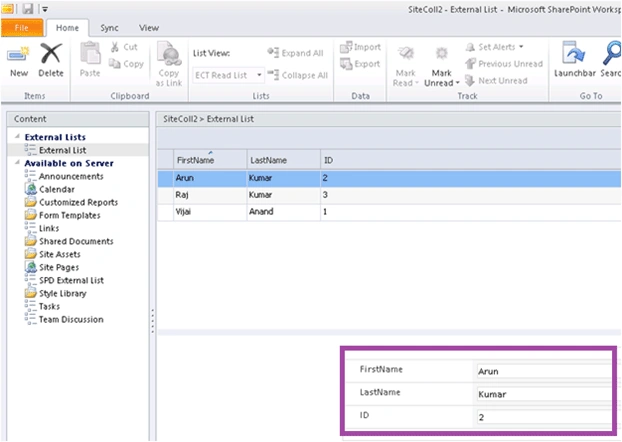The height and width of the screenshot is (442, 622).
Task: Click the SiteColl2 > External List breadcrumb
Action: [x=208, y=119]
